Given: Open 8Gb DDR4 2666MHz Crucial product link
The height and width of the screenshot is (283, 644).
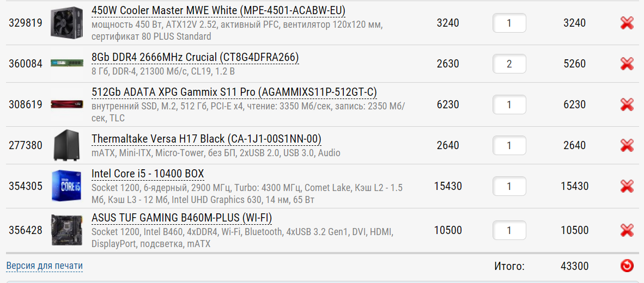Looking at the screenshot, I should (x=195, y=57).
